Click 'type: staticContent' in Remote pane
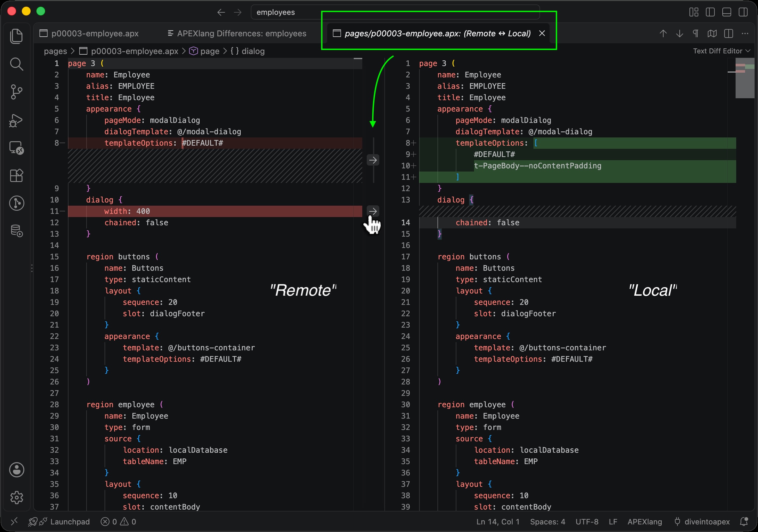 click(x=147, y=279)
